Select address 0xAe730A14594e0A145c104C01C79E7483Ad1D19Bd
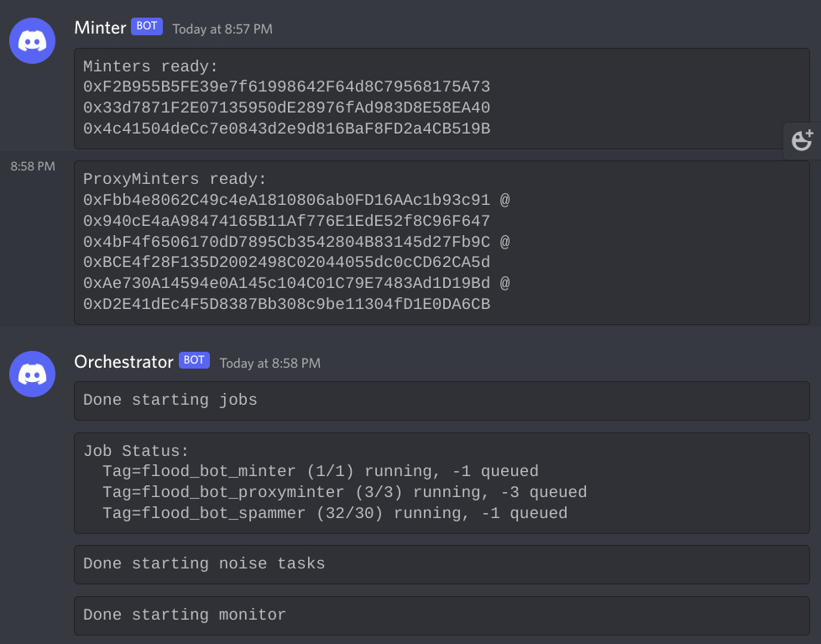The image size is (821, 644). (x=286, y=283)
